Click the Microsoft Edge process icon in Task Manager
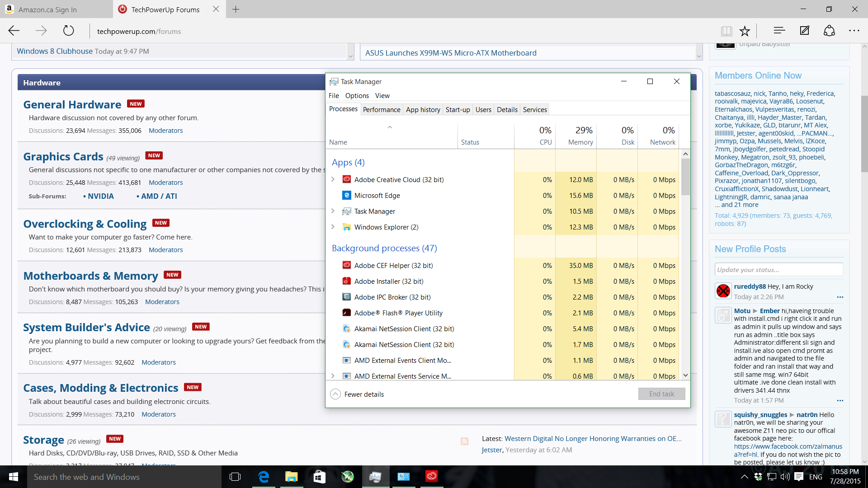868x488 pixels. pos(347,195)
